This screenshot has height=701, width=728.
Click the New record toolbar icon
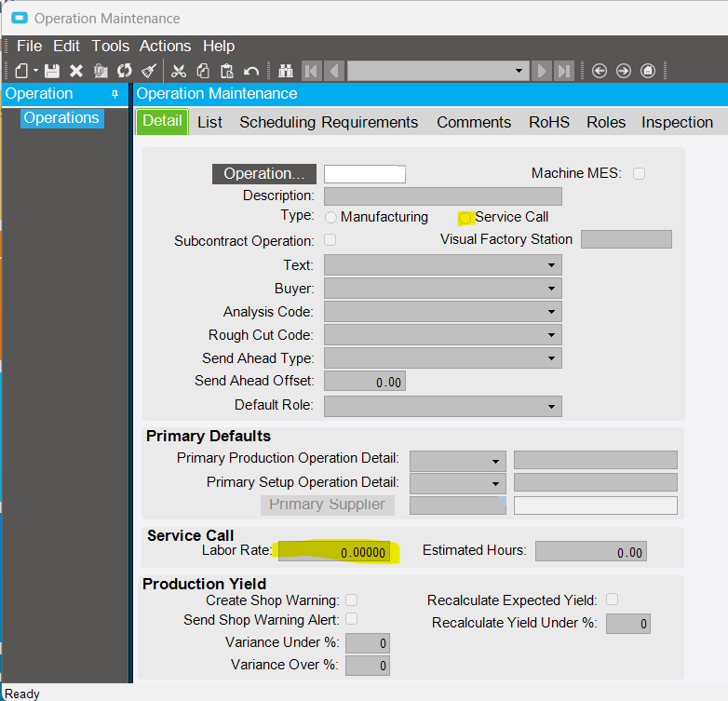coord(21,71)
